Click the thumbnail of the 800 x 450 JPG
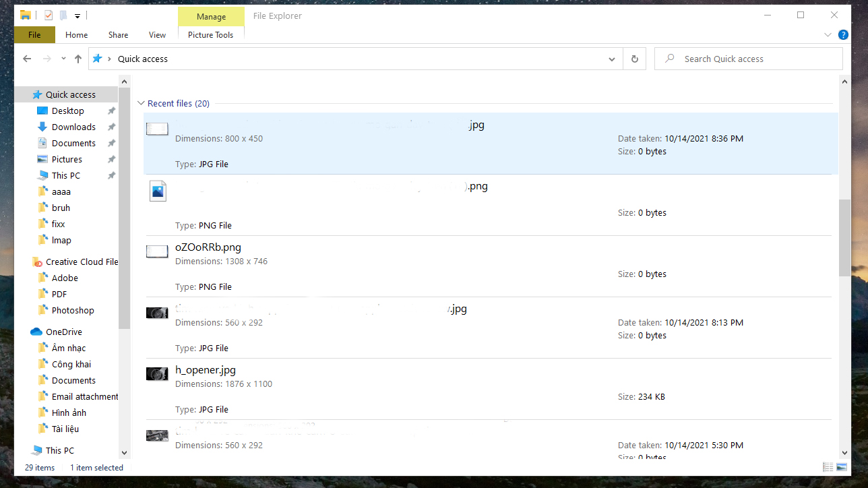The image size is (868, 488). (x=157, y=129)
